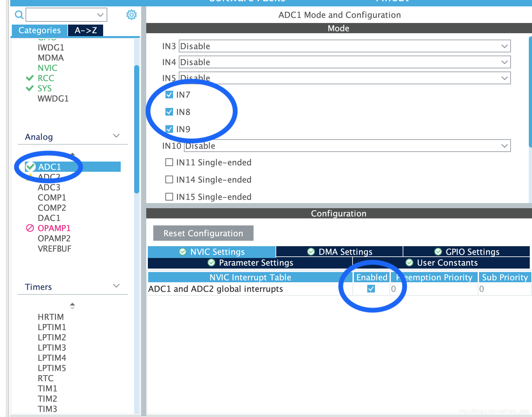
Task: Select HRTIM timer
Action: coord(50,317)
